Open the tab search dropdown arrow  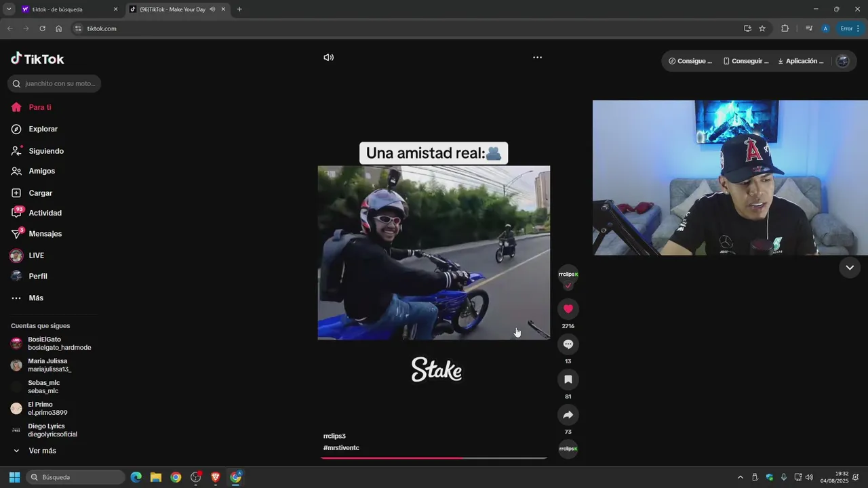pos(9,9)
